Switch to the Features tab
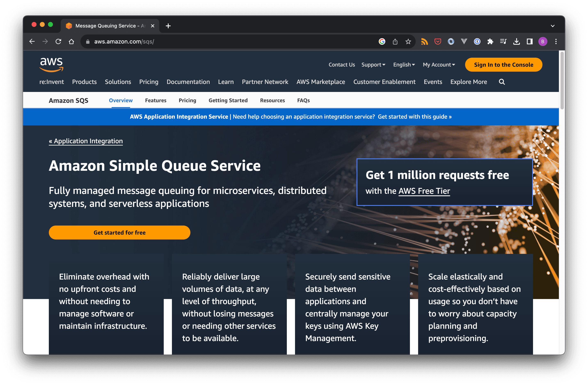588x385 pixels. pyautogui.click(x=156, y=100)
